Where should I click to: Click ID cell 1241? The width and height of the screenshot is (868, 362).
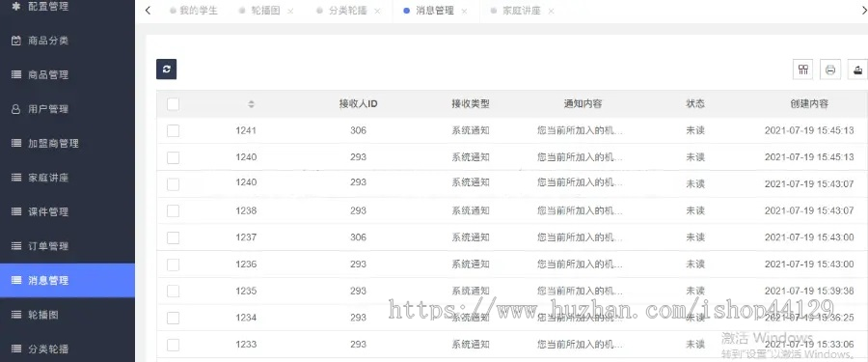[x=246, y=131]
